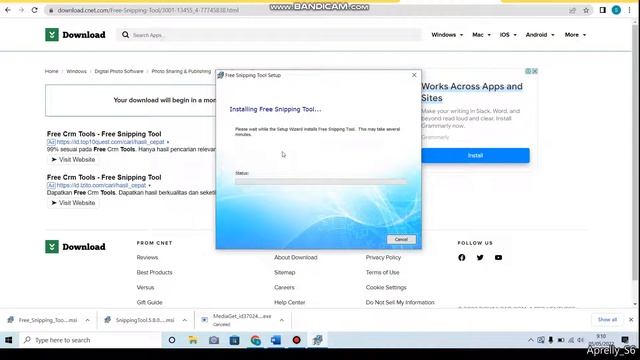
Task: Close the Free Snipping Tool Setup dialog
Action: click(x=414, y=75)
